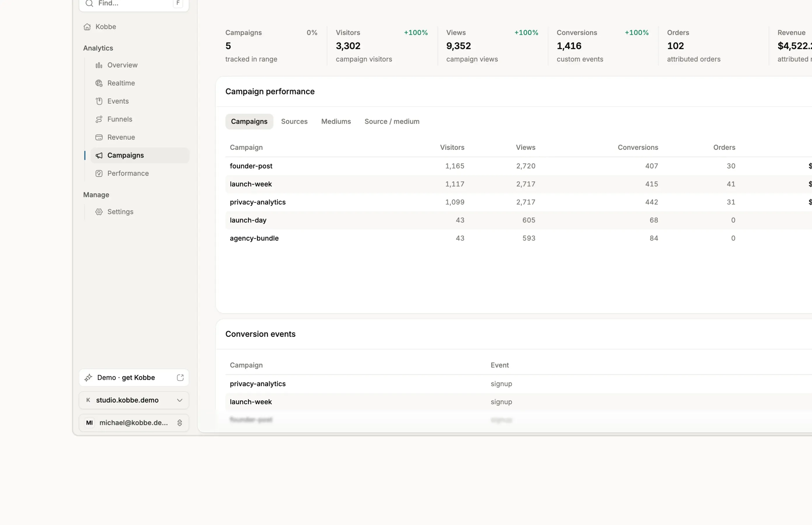The image size is (812, 525).
Task: Click the search magnifier icon
Action: [89, 3]
